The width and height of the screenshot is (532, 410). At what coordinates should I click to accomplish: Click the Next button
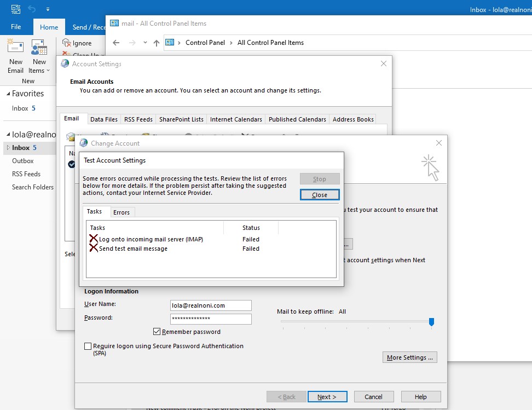pos(327,397)
